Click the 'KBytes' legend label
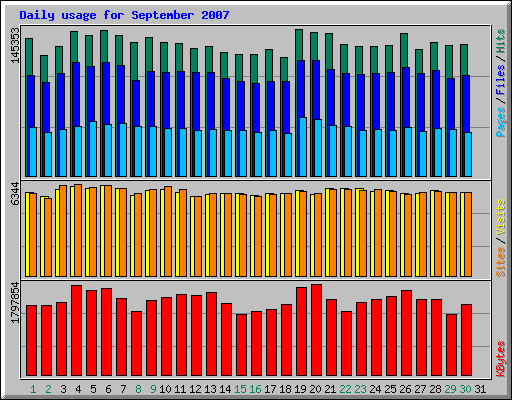512x400 pixels. pyautogui.click(x=501, y=359)
